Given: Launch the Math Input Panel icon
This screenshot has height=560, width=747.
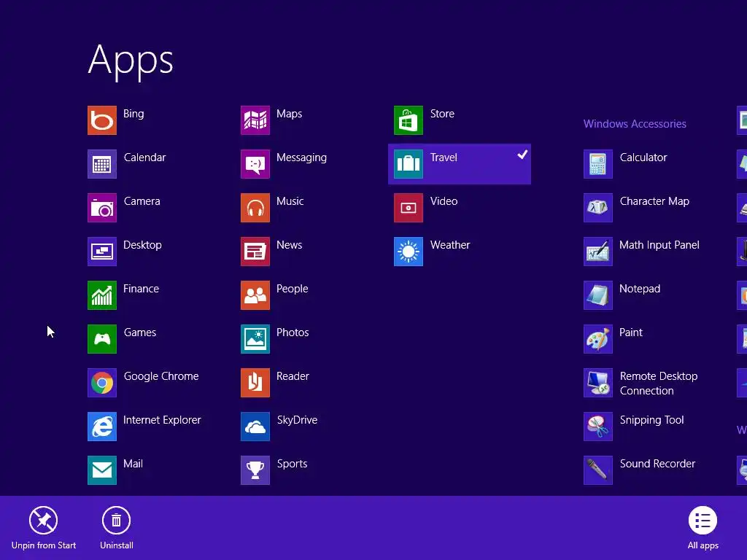Looking at the screenshot, I should click(598, 252).
